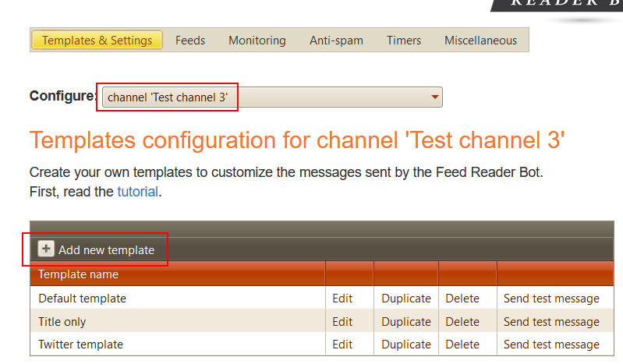Delete the Twitter template

click(462, 345)
